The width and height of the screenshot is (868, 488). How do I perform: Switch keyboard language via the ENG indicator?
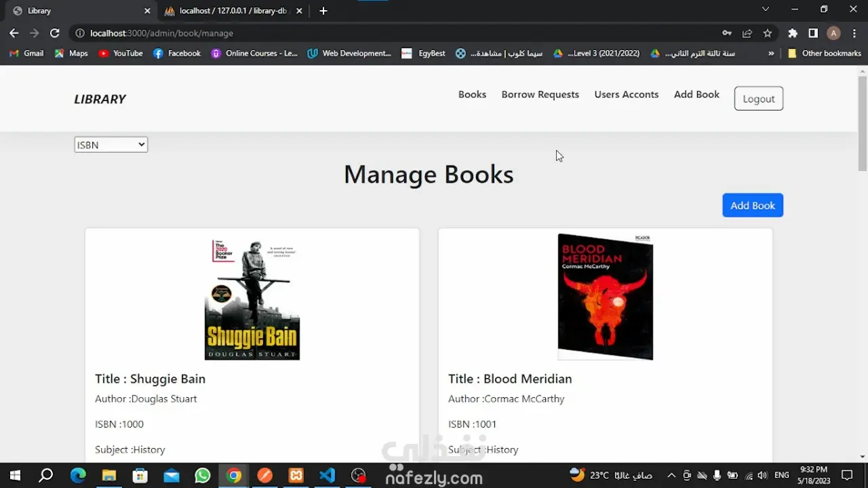click(x=781, y=475)
